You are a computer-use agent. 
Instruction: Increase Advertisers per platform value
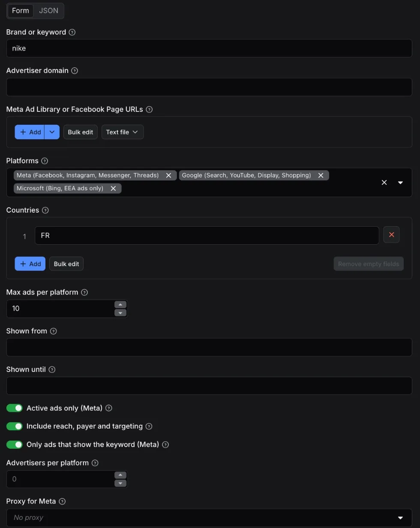pos(120,475)
